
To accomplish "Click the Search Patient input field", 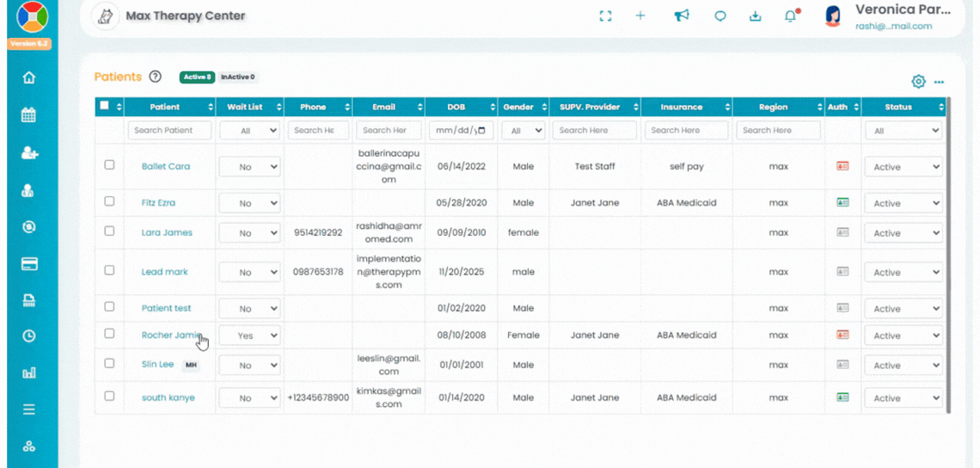I will point(170,131).
